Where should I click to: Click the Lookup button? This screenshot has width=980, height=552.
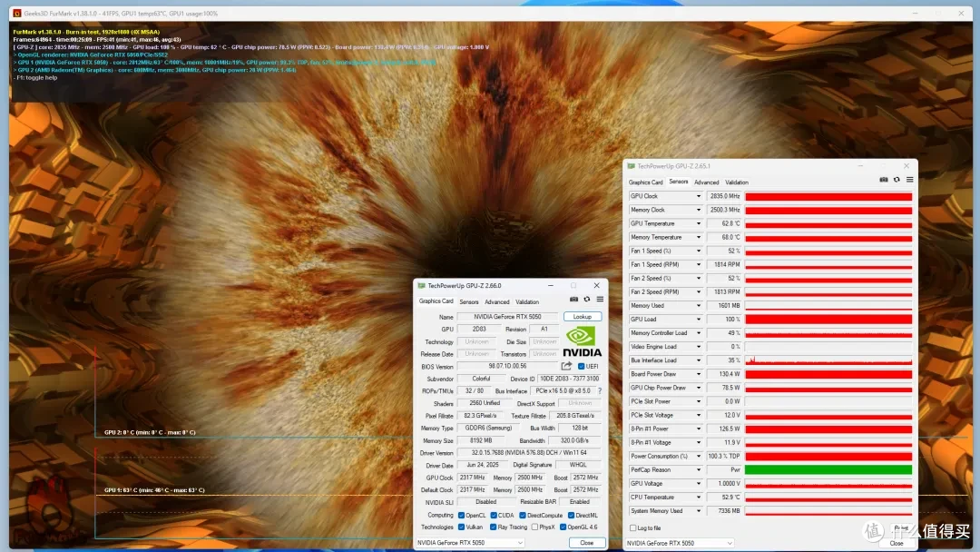(x=582, y=317)
